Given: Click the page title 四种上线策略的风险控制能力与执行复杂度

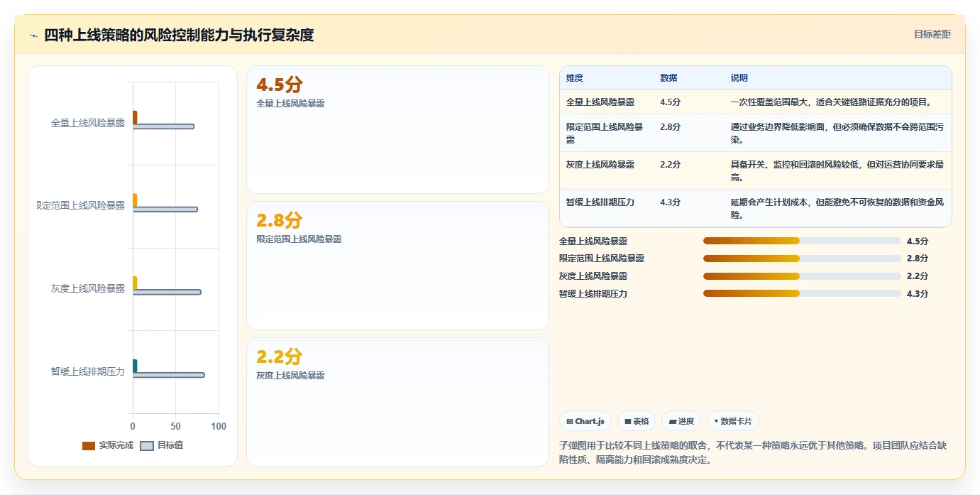Looking at the screenshot, I should 179,35.
